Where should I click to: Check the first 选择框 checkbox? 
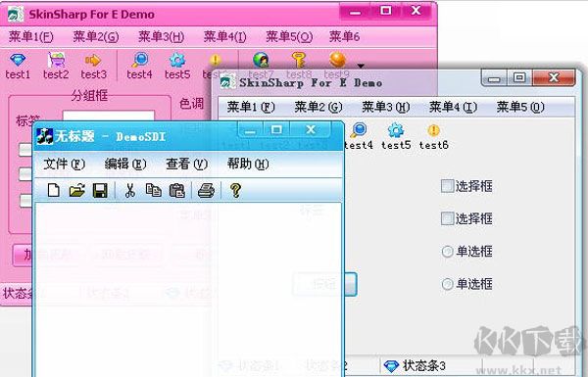(x=447, y=186)
